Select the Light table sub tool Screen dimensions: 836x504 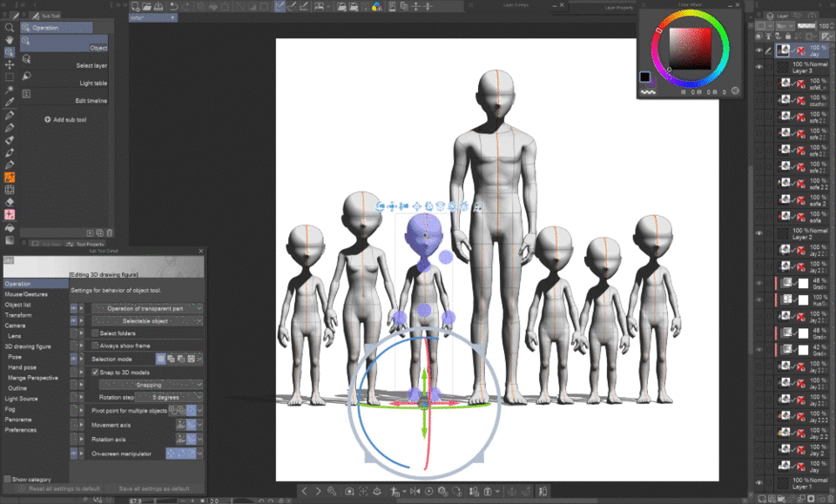(64, 79)
